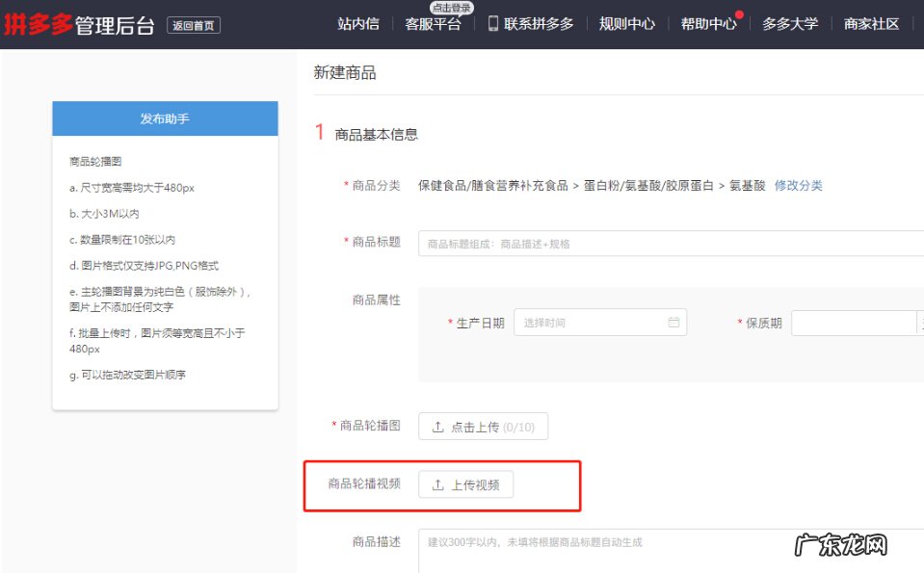Click the upload icon on 上传视频 button
Screen dimensions: 924x573
[436, 484]
